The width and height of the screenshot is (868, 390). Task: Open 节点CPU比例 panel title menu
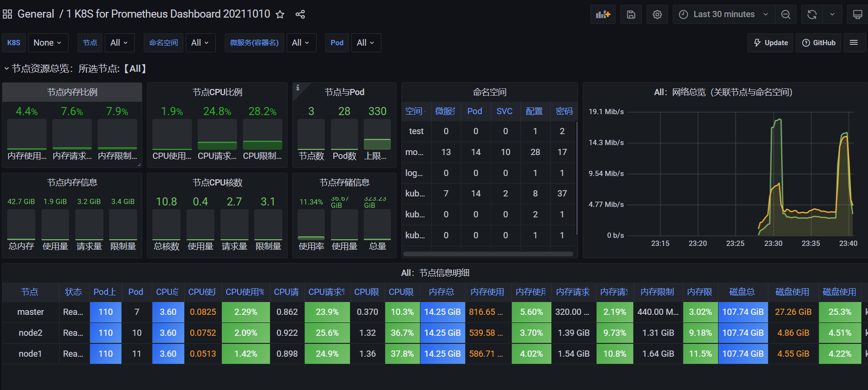[x=218, y=92]
